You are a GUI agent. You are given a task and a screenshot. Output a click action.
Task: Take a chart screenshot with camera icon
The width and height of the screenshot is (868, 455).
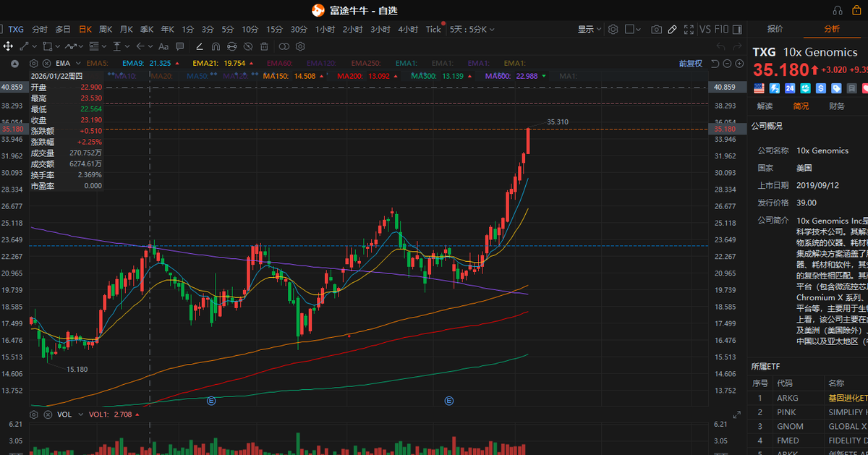pos(656,30)
